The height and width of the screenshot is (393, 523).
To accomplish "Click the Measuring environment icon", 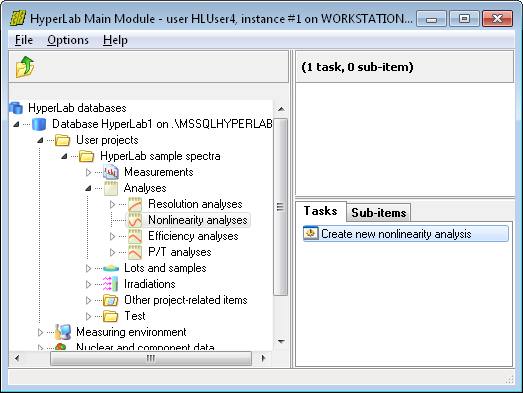I will (x=63, y=332).
